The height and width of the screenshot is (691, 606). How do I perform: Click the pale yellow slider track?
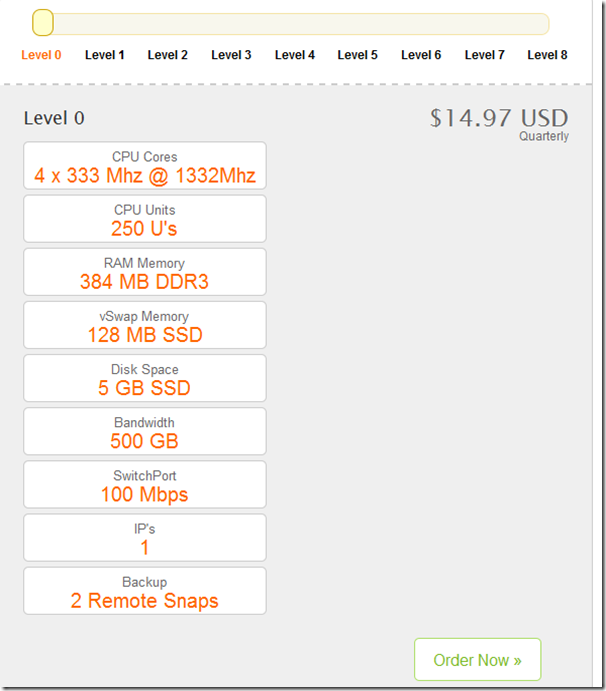point(291,24)
